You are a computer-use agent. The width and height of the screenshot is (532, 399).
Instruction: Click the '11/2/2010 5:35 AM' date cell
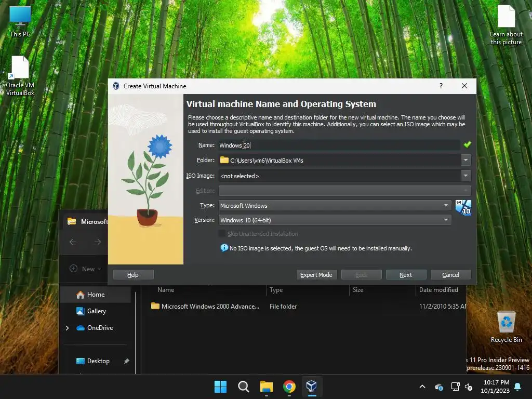pyautogui.click(x=443, y=307)
